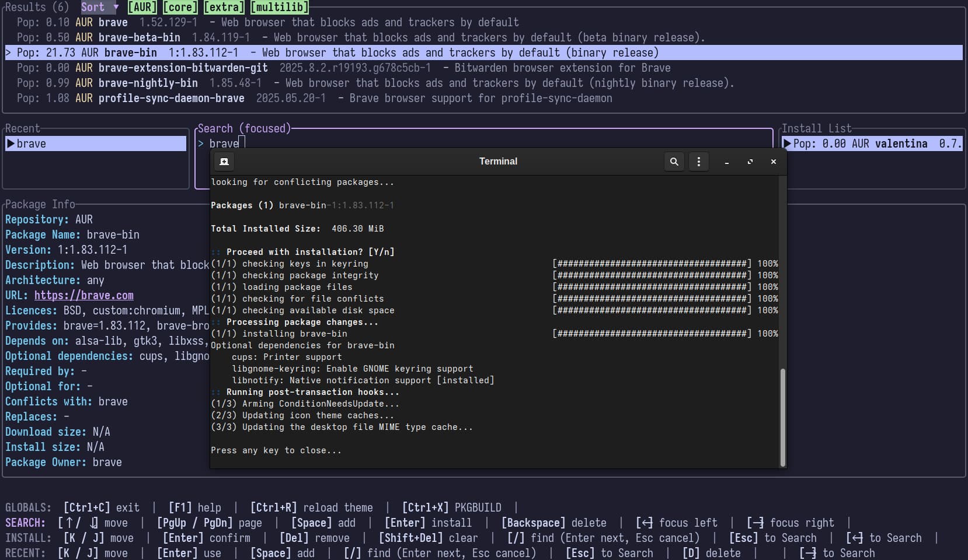The height and width of the screenshot is (560, 968).
Task: Open the terminal three-dot menu
Action: [699, 162]
